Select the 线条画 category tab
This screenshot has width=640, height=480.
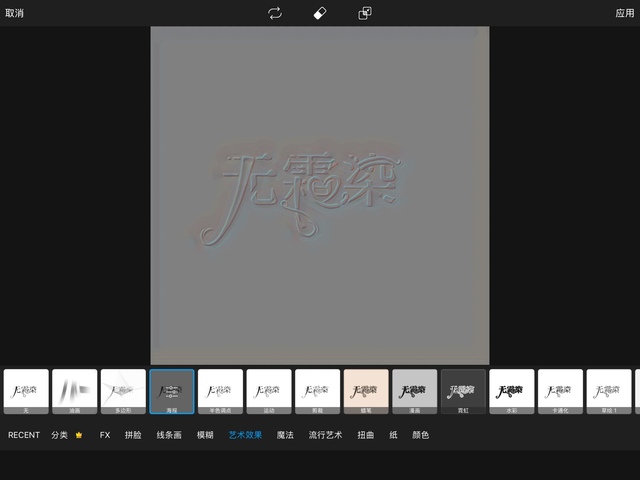click(169, 435)
